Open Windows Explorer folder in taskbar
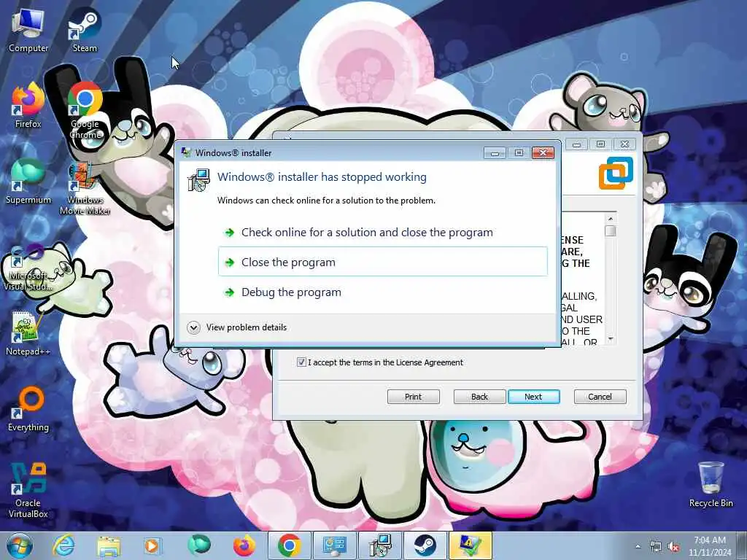 coord(109,545)
